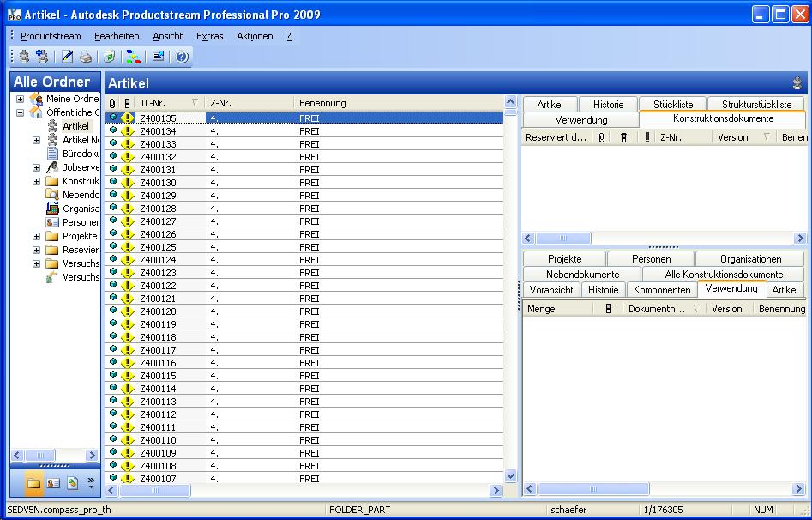Open the Extras menu
The height and width of the screenshot is (520, 812).
point(210,36)
